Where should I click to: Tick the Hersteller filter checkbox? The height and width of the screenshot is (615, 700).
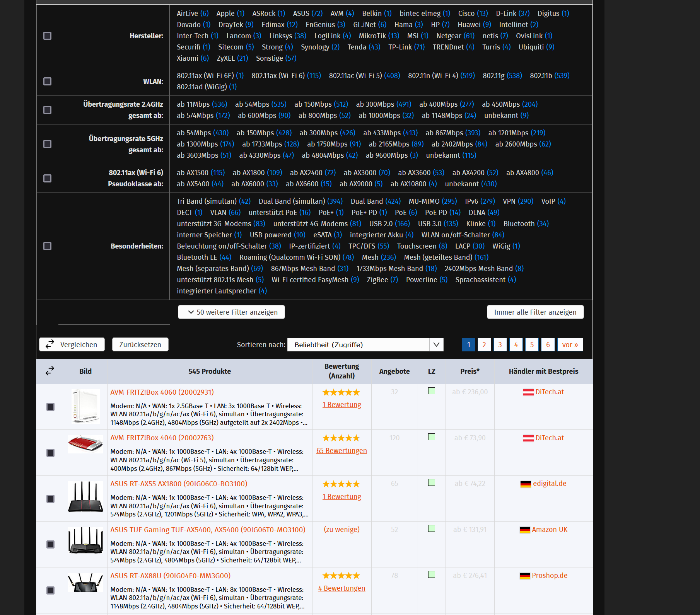[47, 36]
